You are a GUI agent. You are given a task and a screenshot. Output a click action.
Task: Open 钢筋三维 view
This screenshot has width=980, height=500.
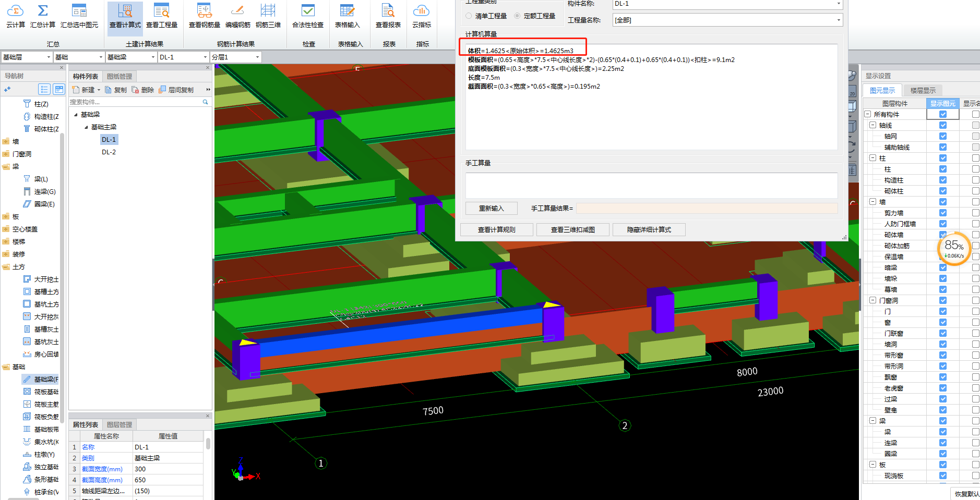click(268, 16)
